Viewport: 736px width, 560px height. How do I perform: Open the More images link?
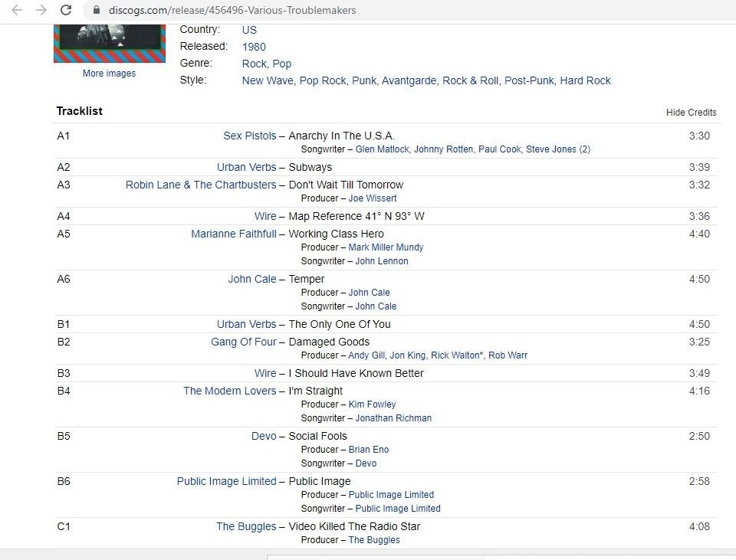110,74
